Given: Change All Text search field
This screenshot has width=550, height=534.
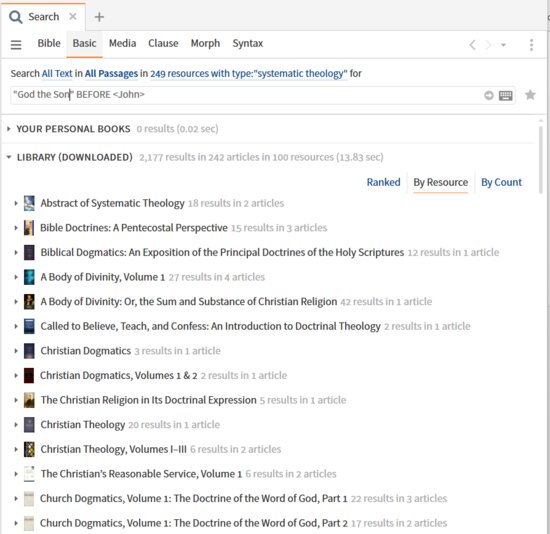Looking at the screenshot, I should [57, 74].
